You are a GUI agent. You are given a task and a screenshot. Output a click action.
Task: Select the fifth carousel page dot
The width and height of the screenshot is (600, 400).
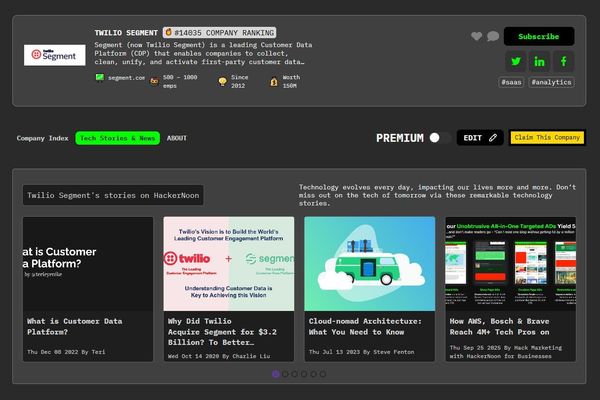(x=313, y=374)
